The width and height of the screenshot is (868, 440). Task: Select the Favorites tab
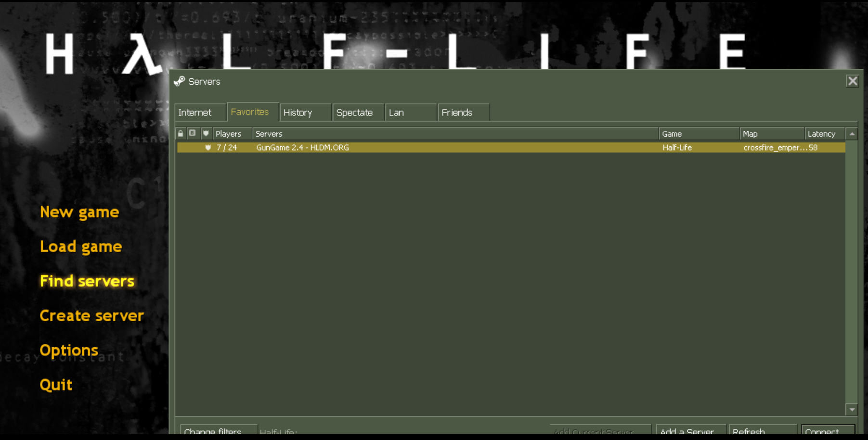(253, 112)
